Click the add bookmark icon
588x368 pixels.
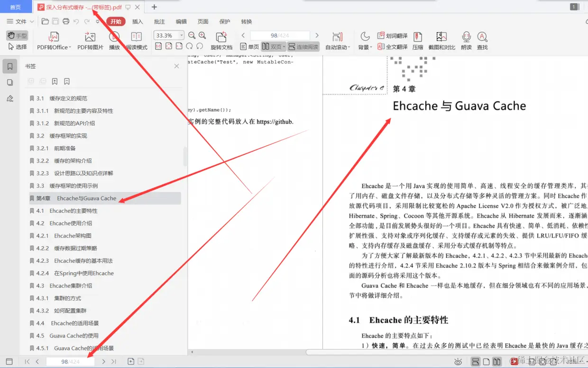(55, 82)
